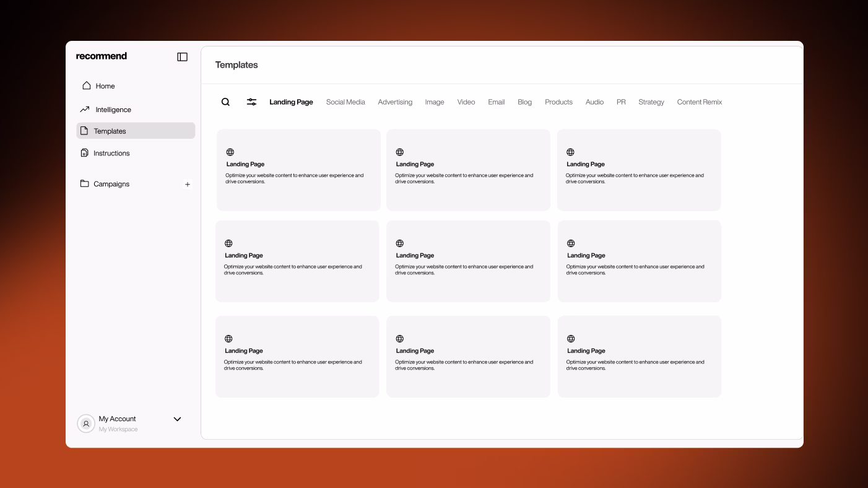Click the My Account avatar icon

pos(86,424)
